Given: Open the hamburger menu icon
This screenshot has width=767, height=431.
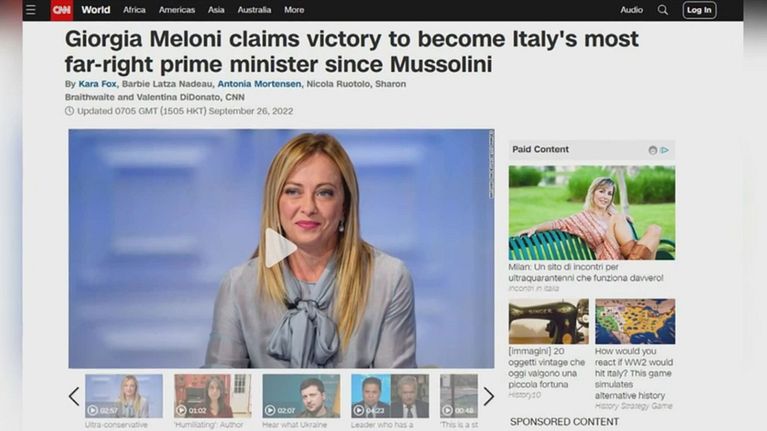Looking at the screenshot, I should pyautogui.click(x=31, y=10).
